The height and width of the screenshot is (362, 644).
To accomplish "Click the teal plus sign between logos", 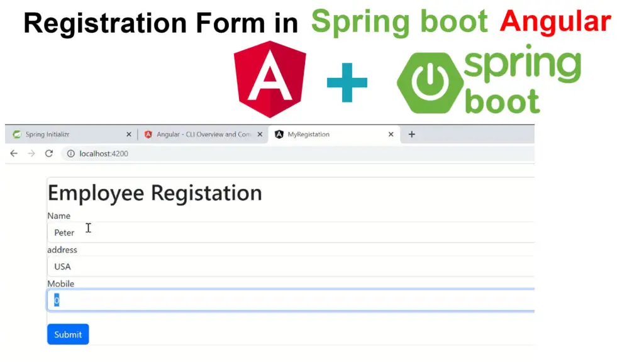I will click(347, 82).
